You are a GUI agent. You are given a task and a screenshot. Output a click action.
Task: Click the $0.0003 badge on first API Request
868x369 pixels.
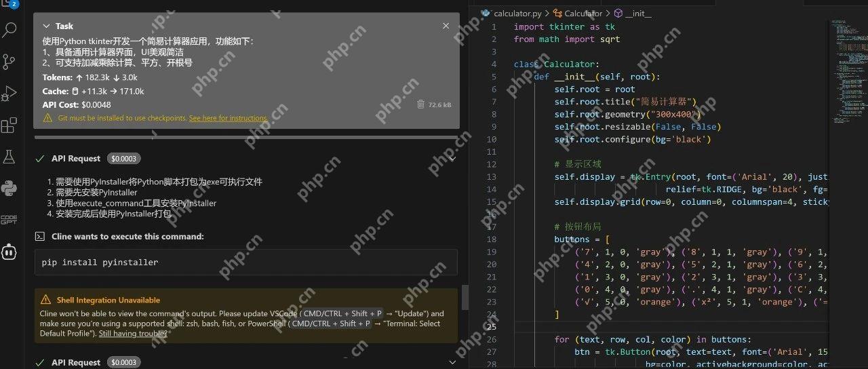click(x=123, y=158)
